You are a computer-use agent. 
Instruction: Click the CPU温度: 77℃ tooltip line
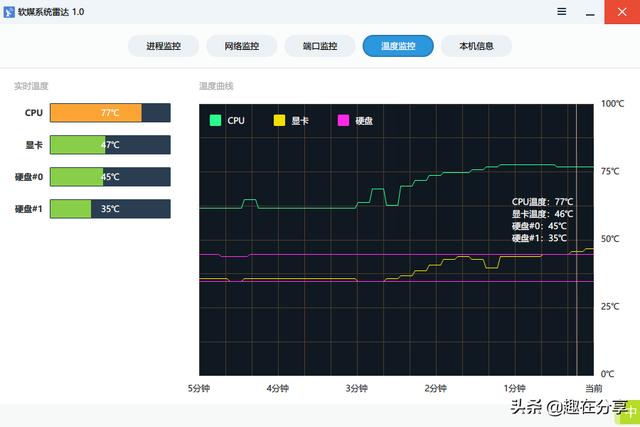pyautogui.click(x=542, y=202)
